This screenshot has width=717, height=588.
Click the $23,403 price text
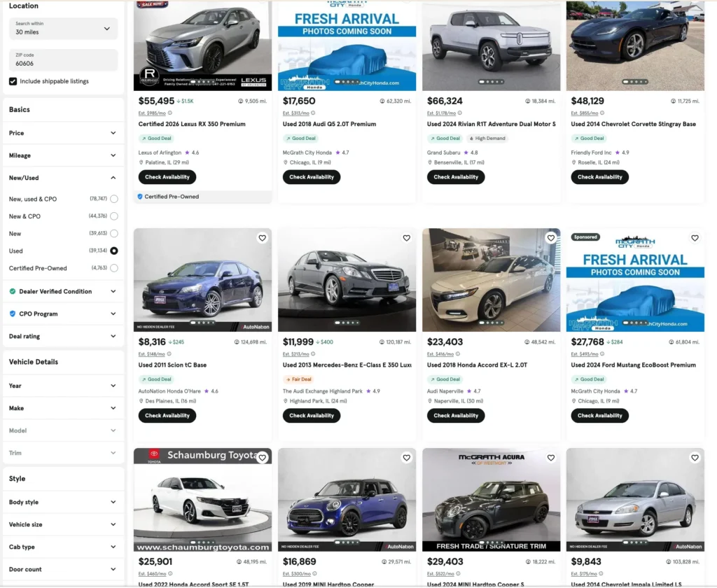click(445, 342)
